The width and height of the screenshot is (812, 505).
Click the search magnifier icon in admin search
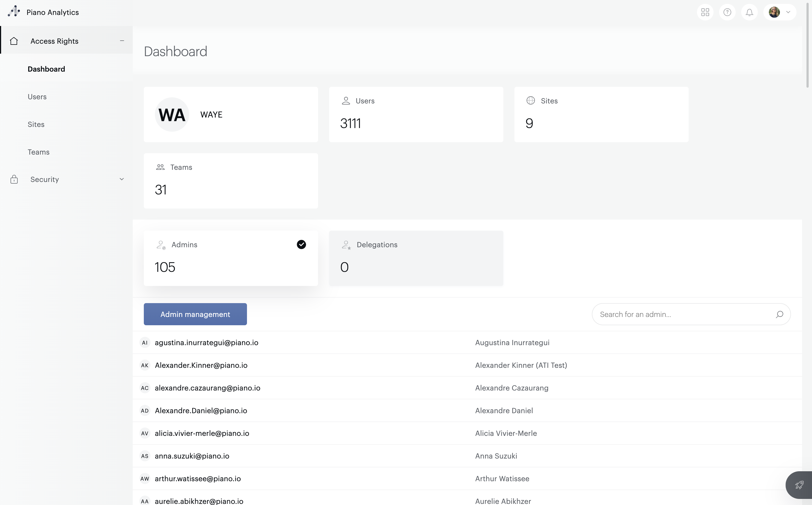coord(779,314)
